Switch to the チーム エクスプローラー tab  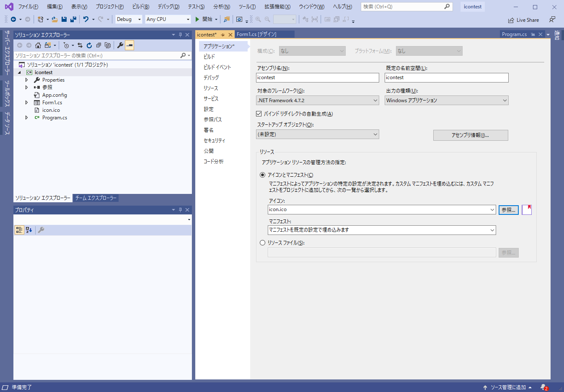click(x=96, y=198)
